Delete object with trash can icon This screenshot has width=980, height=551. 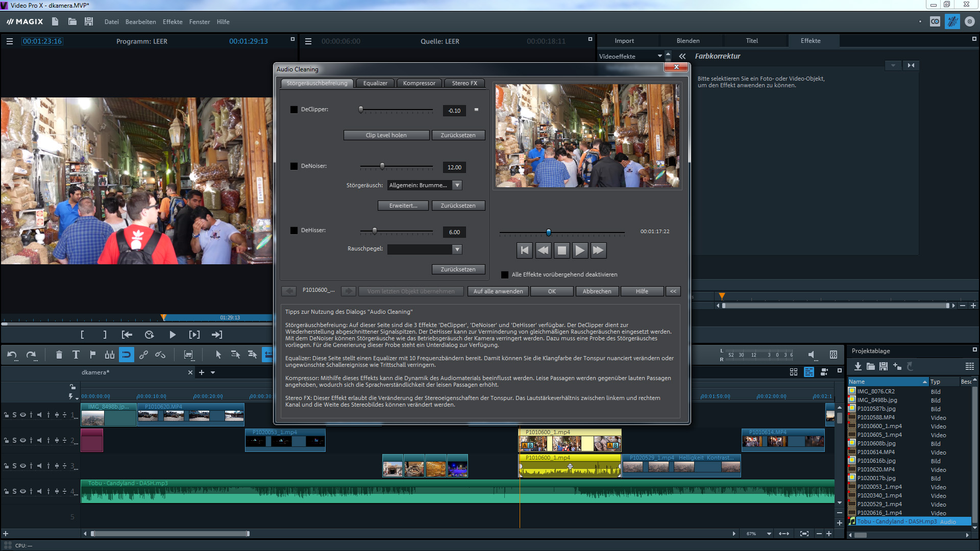[59, 355]
